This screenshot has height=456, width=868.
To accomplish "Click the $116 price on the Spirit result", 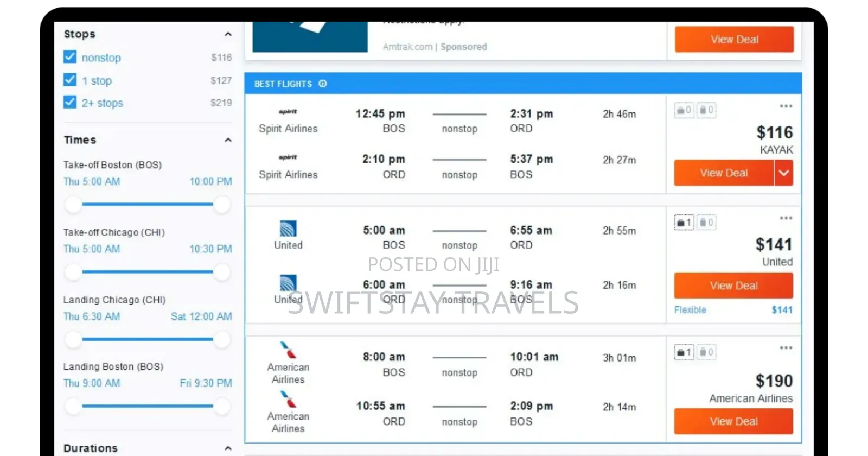I will click(x=775, y=132).
